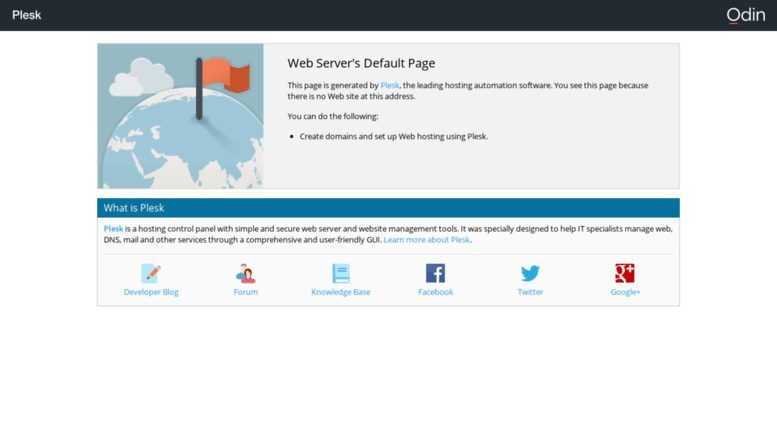Click the Twitter bird icon
This screenshot has height=423, width=777.
(x=530, y=273)
